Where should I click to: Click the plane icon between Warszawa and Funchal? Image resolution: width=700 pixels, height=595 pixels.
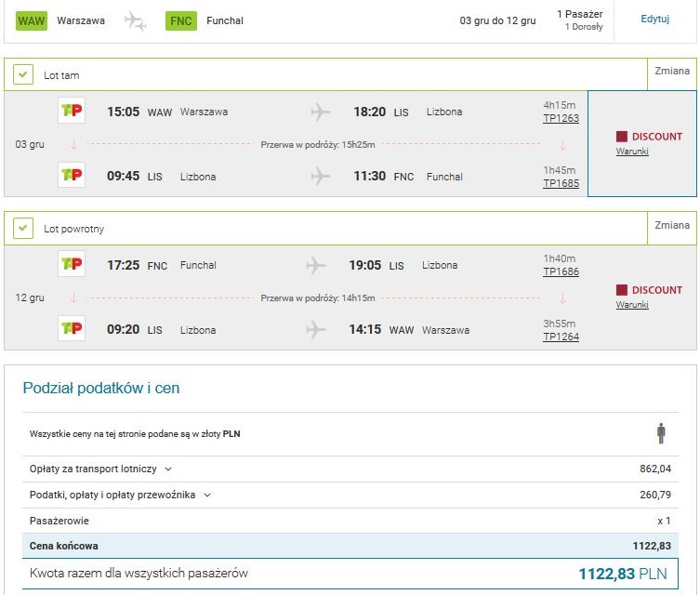point(136,21)
